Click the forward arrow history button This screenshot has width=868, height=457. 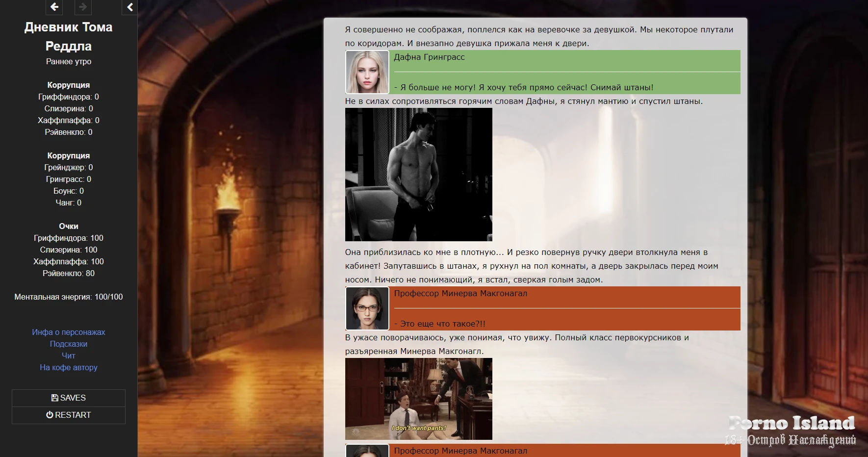coord(83,7)
